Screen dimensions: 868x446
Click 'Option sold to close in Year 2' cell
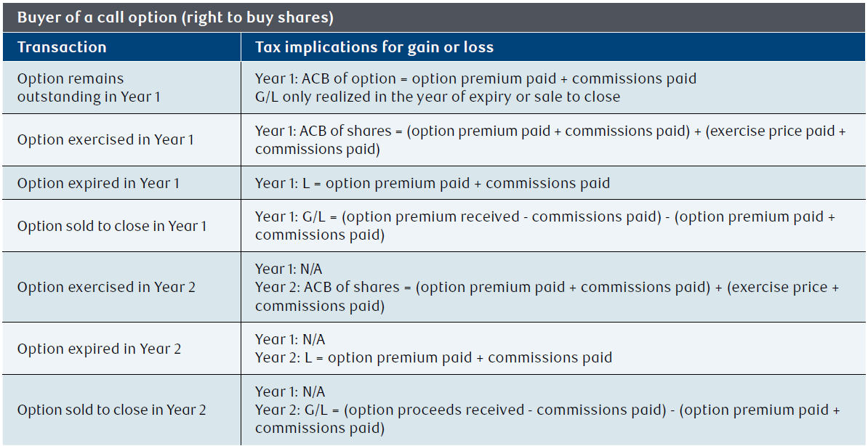pyautogui.click(x=122, y=410)
